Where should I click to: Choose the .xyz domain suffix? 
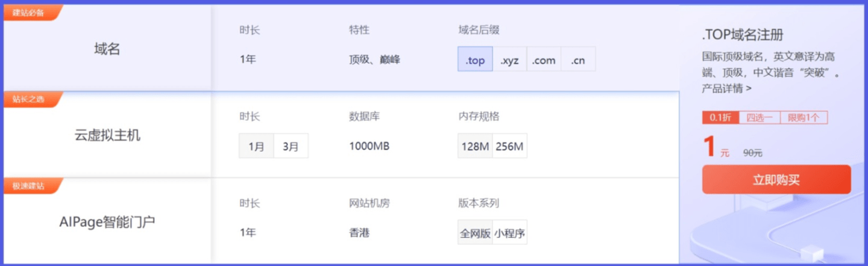(x=509, y=60)
